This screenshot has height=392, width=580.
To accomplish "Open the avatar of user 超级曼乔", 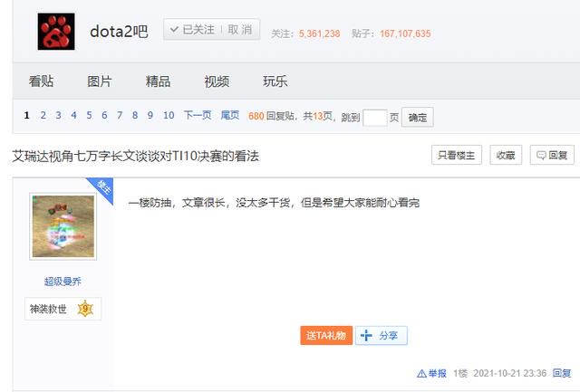I will click(x=63, y=226).
